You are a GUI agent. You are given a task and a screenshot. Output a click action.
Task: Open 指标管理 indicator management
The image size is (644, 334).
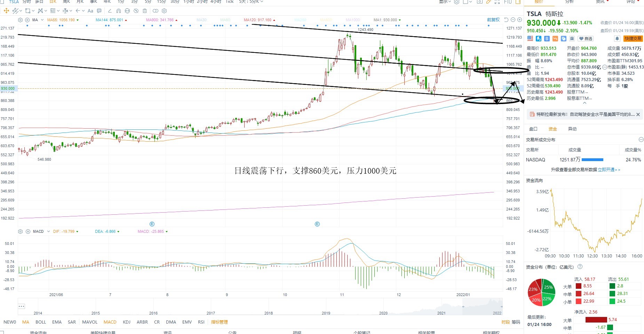coord(219,322)
